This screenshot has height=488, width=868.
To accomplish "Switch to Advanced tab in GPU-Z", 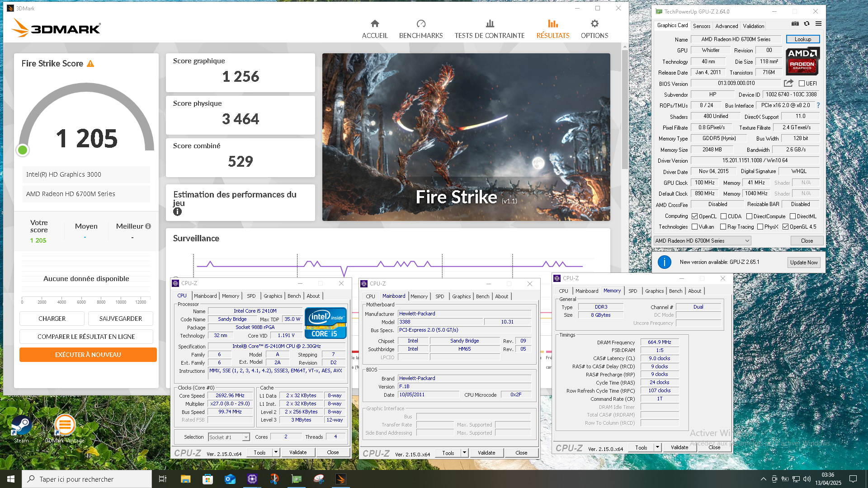I will (726, 26).
